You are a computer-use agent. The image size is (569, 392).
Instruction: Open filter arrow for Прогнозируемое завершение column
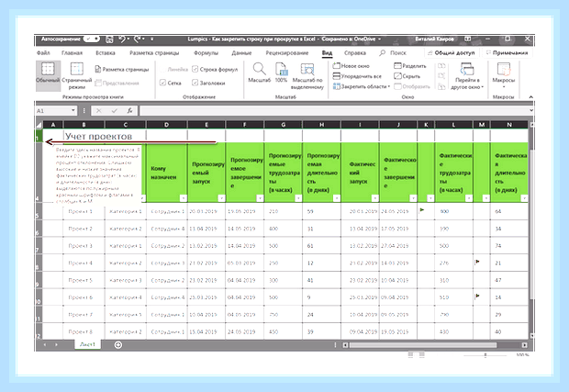pyautogui.click(x=260, y=198)
